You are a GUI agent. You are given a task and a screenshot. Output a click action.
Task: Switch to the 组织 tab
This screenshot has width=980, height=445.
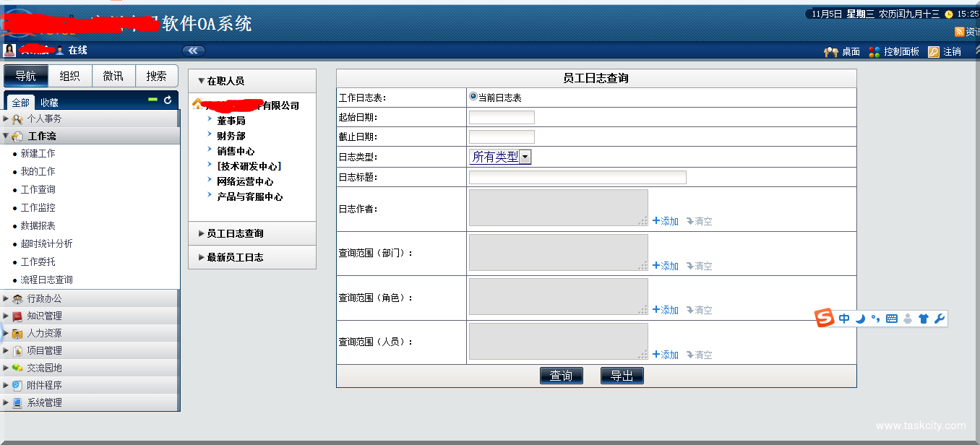69,76
